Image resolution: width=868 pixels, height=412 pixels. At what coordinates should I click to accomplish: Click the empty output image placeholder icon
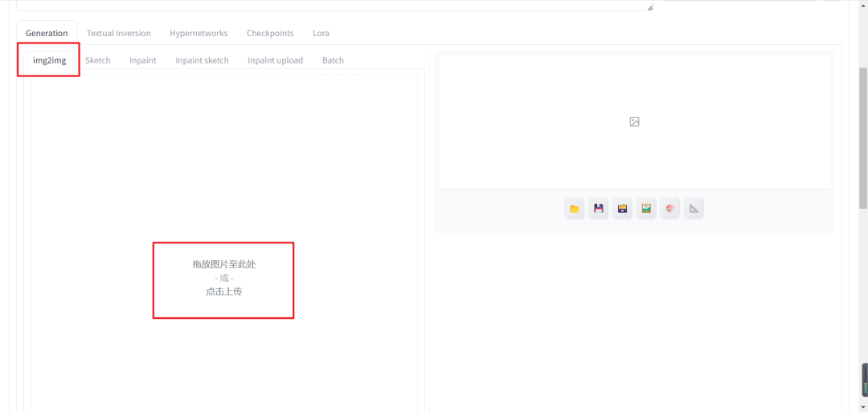pos(634,121)
